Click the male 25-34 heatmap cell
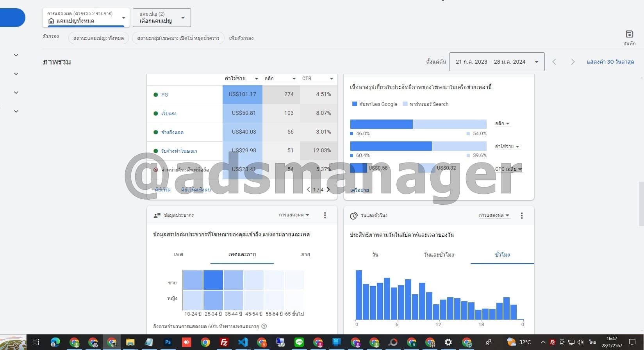The image size is (644, 350). (x=213, y=280)
